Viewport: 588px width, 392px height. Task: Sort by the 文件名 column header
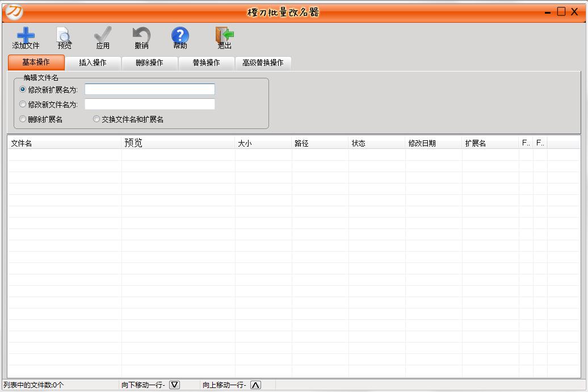[64, 143]
